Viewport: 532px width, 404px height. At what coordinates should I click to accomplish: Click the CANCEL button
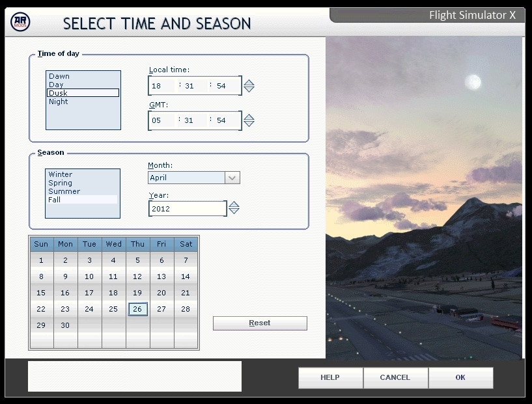[x=395, y=377]
